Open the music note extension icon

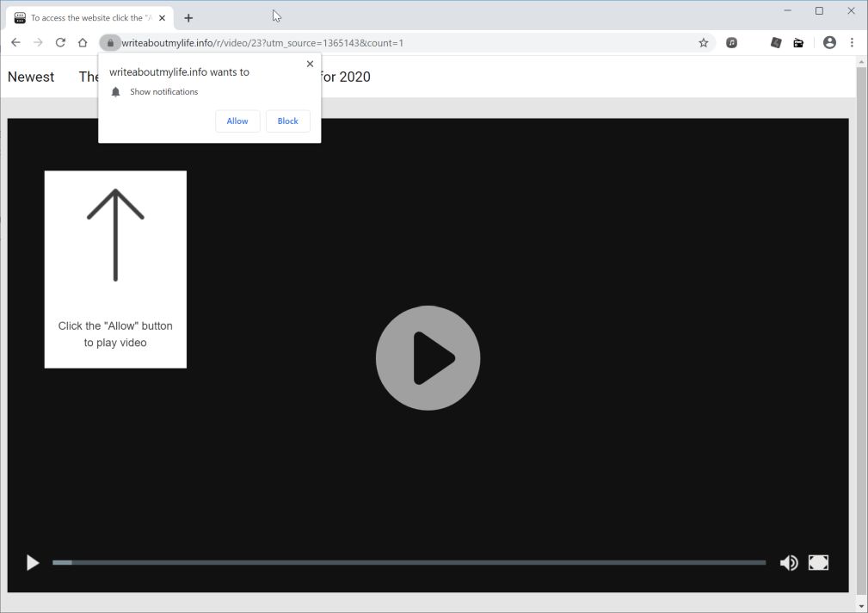pyautogui.click(x=731, y=43)
